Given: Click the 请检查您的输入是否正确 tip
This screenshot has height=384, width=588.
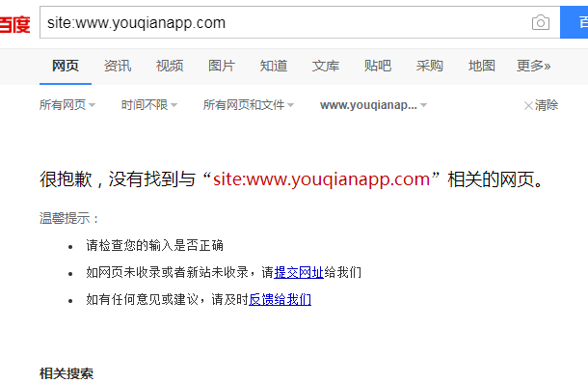Looking at the screenshot, I should tap(154, 245).
